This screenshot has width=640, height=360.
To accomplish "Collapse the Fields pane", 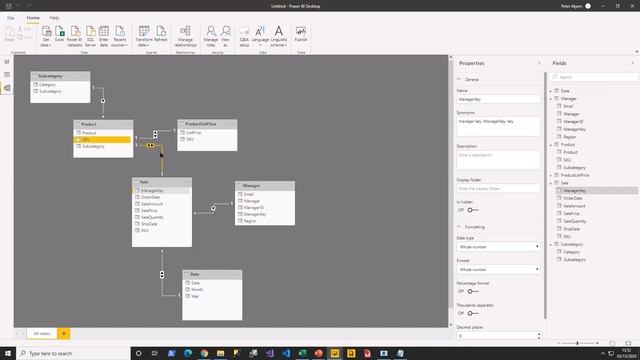I will click(x=632, y=63).
